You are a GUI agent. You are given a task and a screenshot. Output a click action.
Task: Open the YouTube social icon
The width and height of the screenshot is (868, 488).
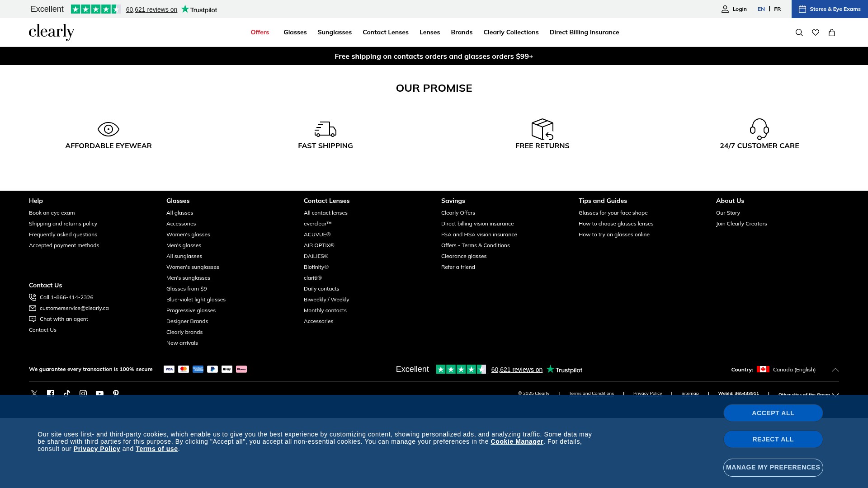[x=99, y=394]
